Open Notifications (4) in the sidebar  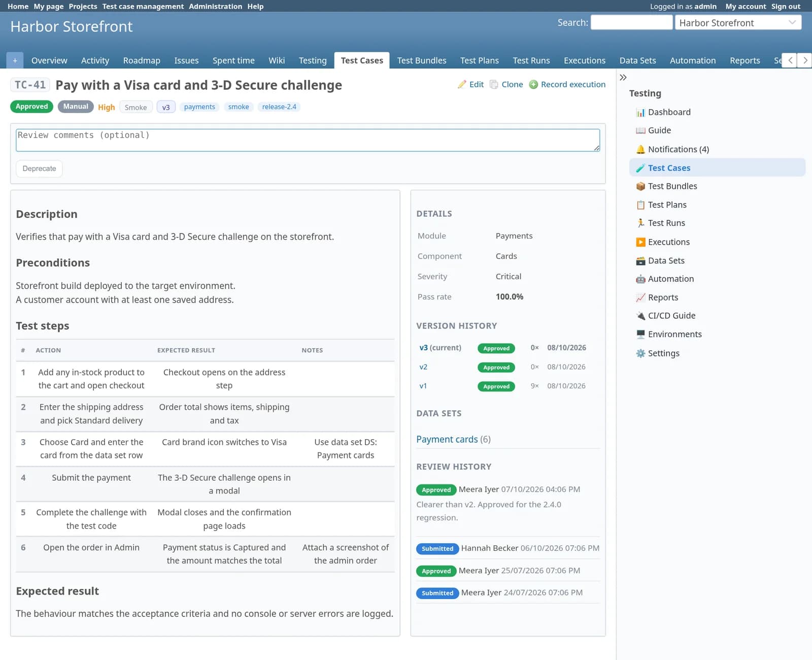coord(678,149)
